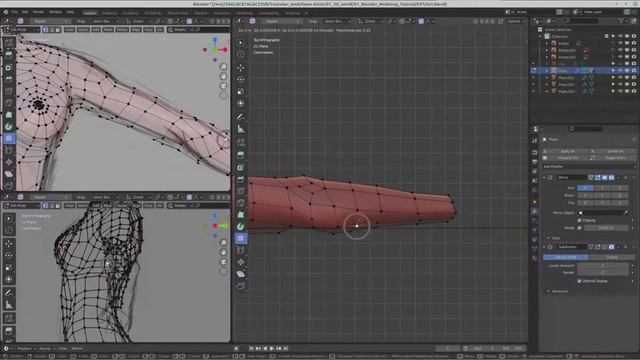640x360 pixels.
Task: Switch to the Sculpting workspace tab
Action: tap(130, 13)
